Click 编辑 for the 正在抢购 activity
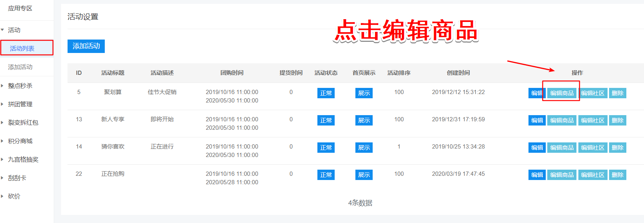The height and width of the screenshot is (223, 644). point(537,175)
